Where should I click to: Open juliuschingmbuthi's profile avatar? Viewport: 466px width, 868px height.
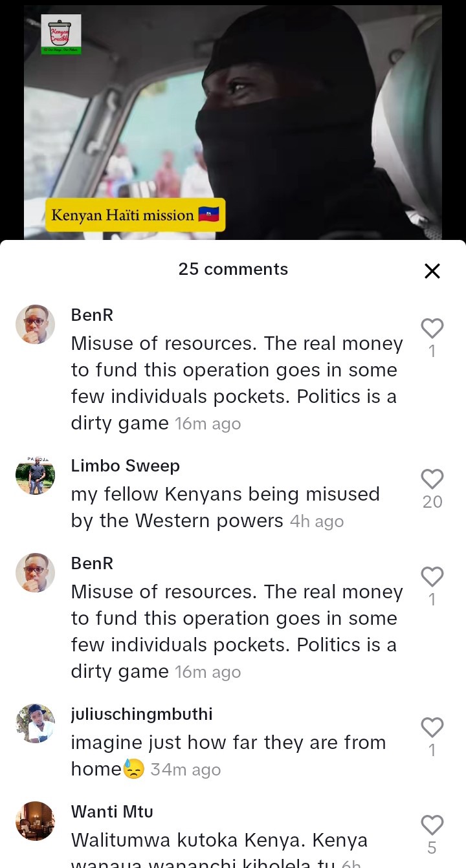coord(35,724)
